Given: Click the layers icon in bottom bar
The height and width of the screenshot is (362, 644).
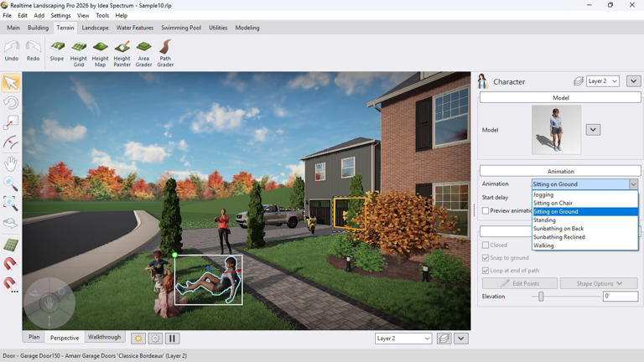Looking at the screenshot, I should click(444, 339).
